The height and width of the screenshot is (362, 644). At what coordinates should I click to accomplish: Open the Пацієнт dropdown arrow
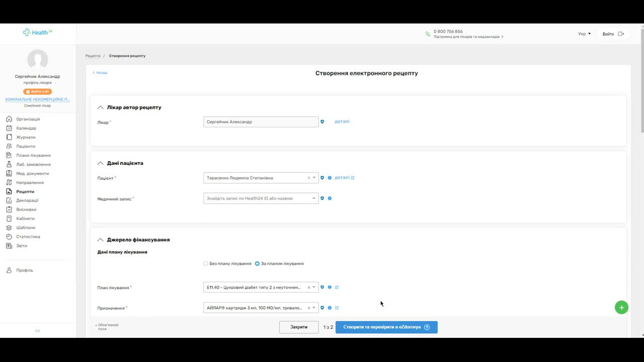coord(314,177)
